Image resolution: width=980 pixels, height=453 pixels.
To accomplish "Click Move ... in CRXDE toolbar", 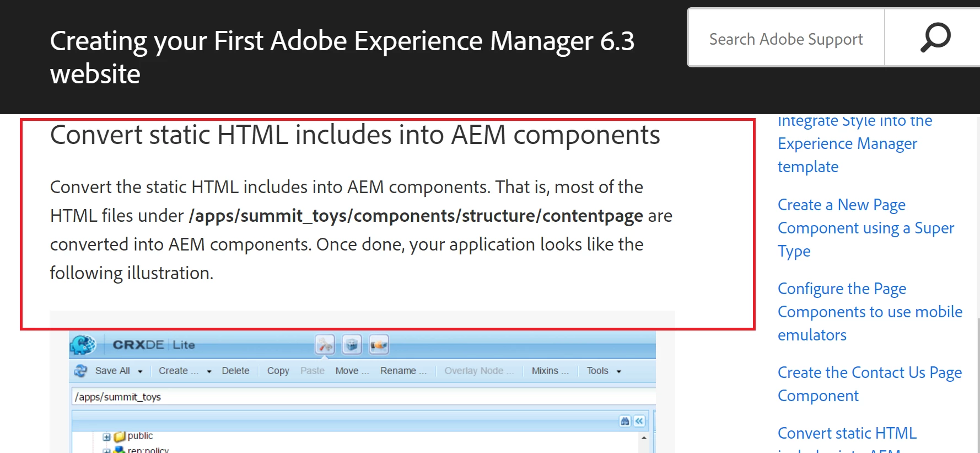I will 352,371.
